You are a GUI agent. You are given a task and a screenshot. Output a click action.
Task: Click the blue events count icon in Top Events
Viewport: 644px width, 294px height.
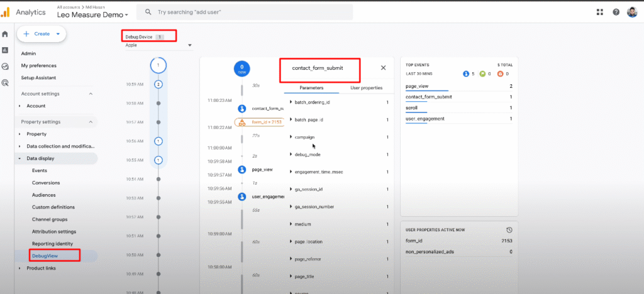click(466, 73)
